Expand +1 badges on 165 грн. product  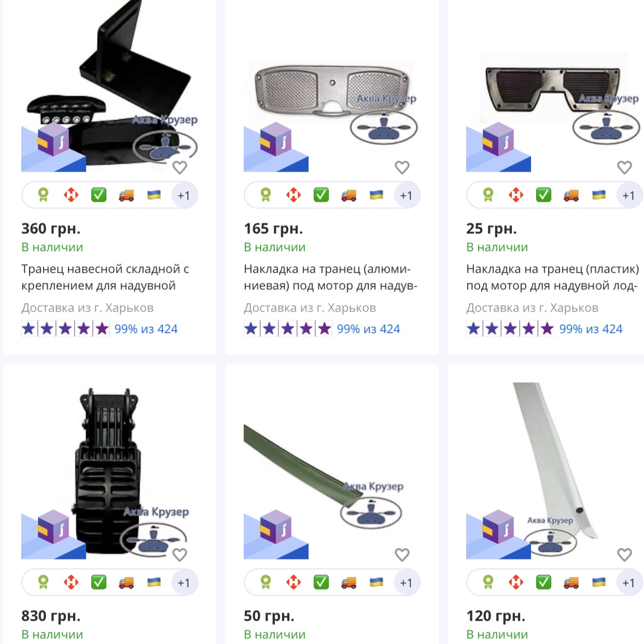coord(406,195)
